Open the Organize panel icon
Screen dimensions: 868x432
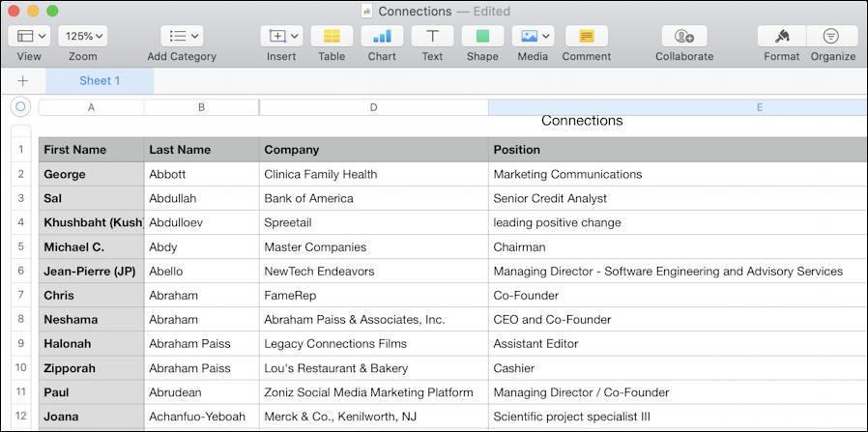point(831,36)
